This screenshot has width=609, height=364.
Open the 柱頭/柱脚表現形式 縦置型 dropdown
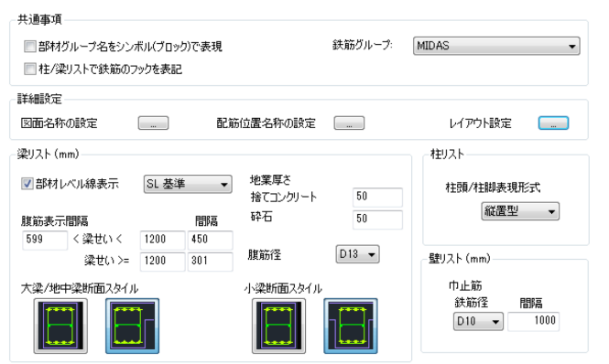520,211
